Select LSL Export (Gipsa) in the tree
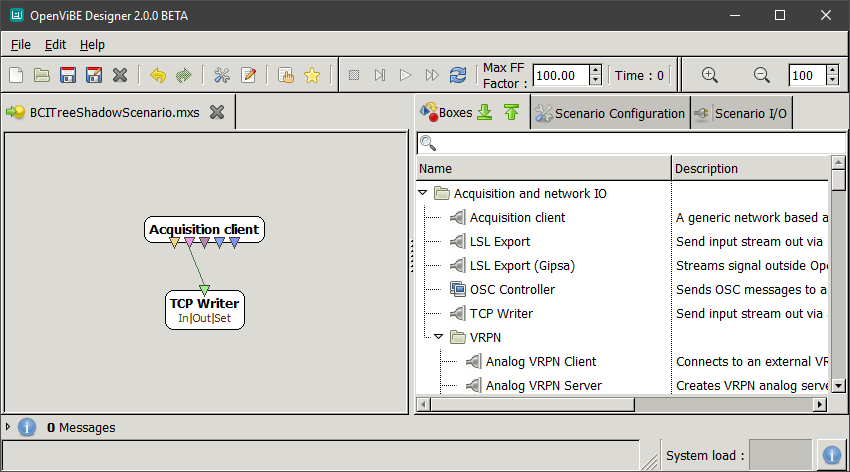Viewport: 850px width, 472px height. click(x=522, y=265)
